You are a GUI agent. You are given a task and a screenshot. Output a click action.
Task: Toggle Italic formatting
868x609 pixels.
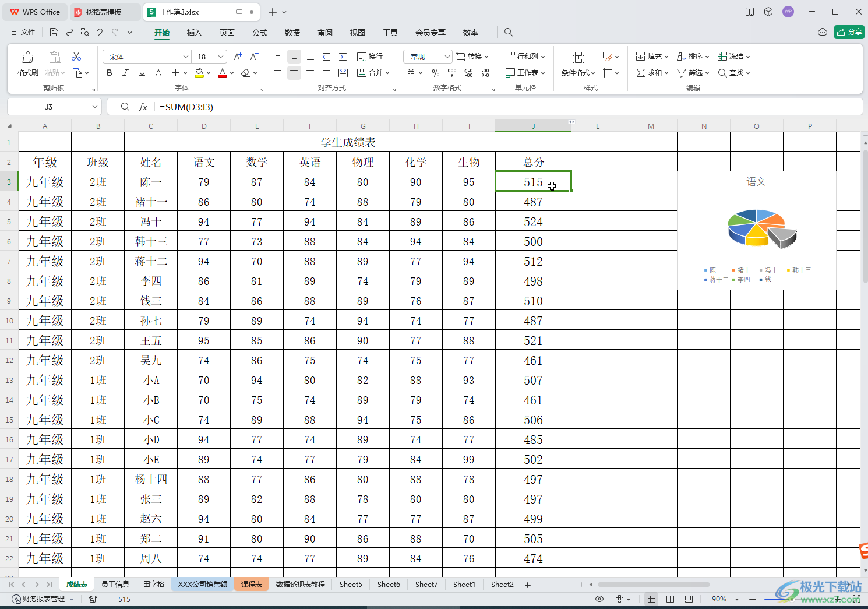(x=126, y=73)
